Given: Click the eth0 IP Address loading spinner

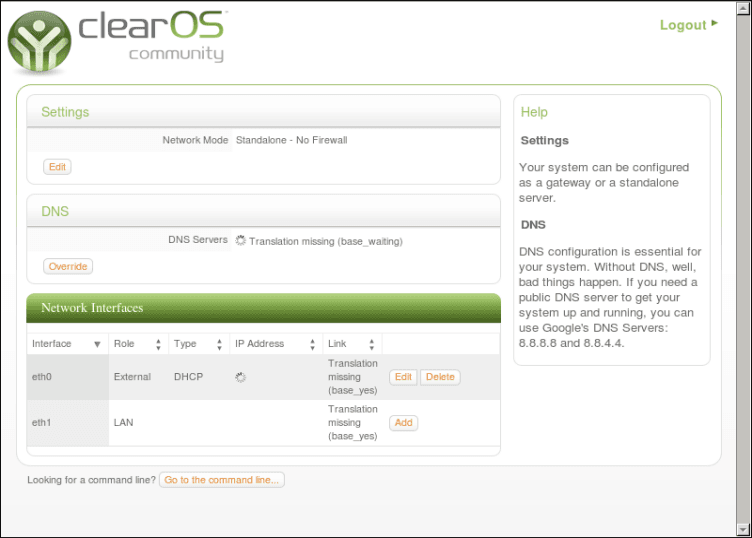Looking at the screenshot, I should [240, 377].
